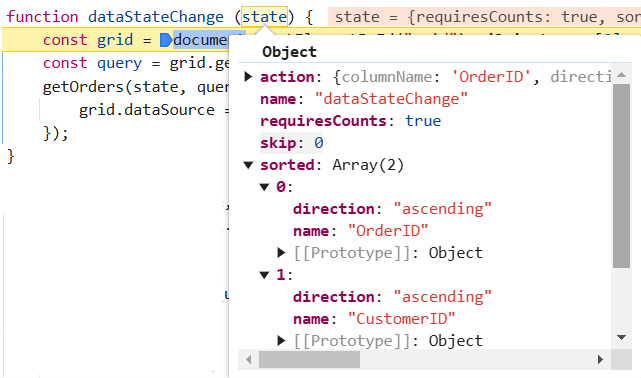The width and height of the screenshot is (641, 378).
Task: Click the Object header in popup
Action: click(x=289, y=52)
